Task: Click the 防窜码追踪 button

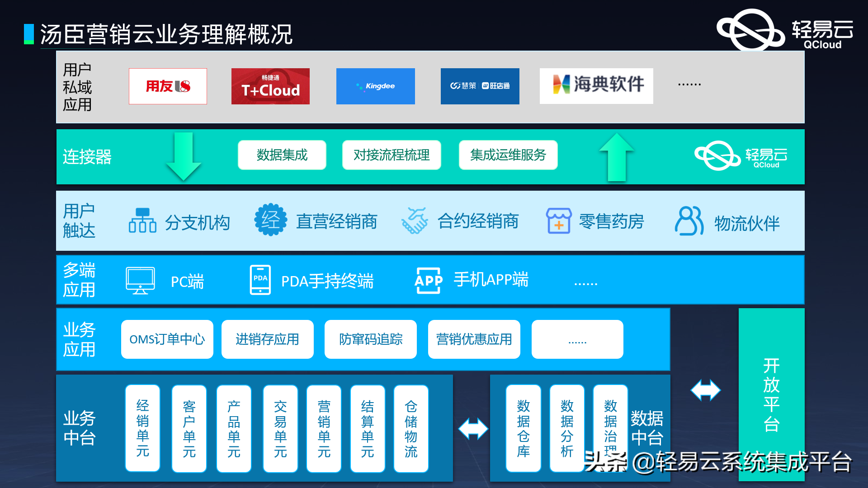Action: (370, 339)
